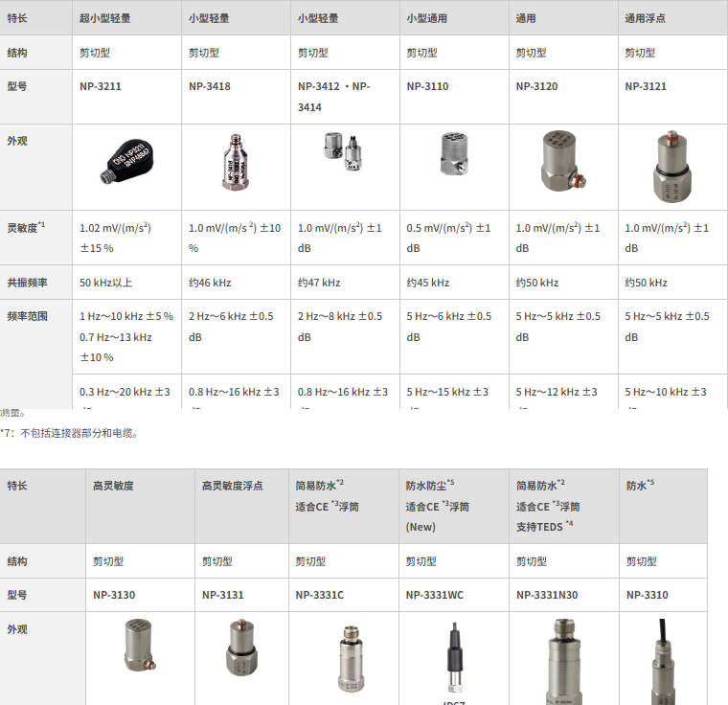728x705 pixels.
Task: Select the NP-3412 and NP-3414 sensor image
Action: [x=343, y=151]
